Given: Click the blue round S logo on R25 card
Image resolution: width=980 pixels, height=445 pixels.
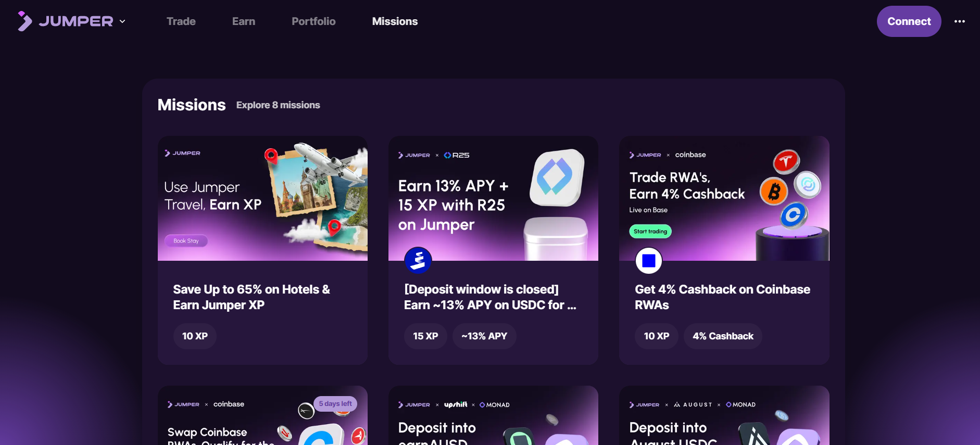Looking at the screenshot, I should pos(418,260).
